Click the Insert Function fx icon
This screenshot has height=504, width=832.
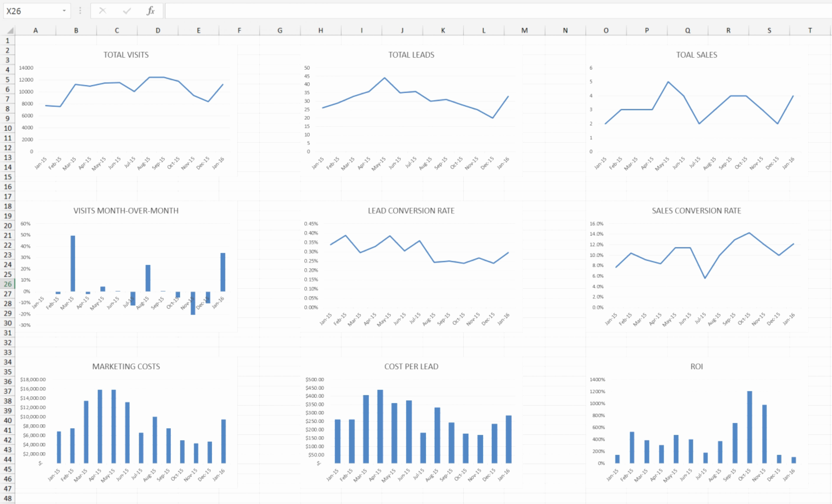click(x=151, y=11)
